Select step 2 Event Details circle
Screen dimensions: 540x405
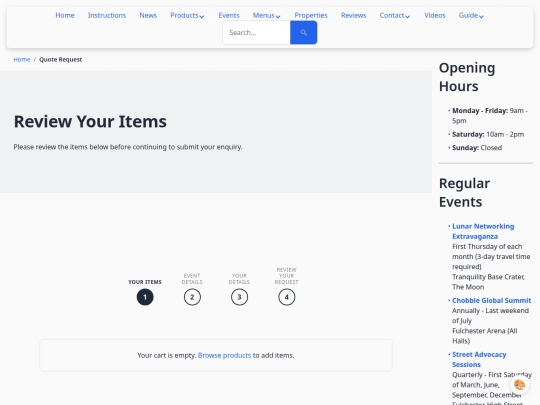[x=192, y=297]
